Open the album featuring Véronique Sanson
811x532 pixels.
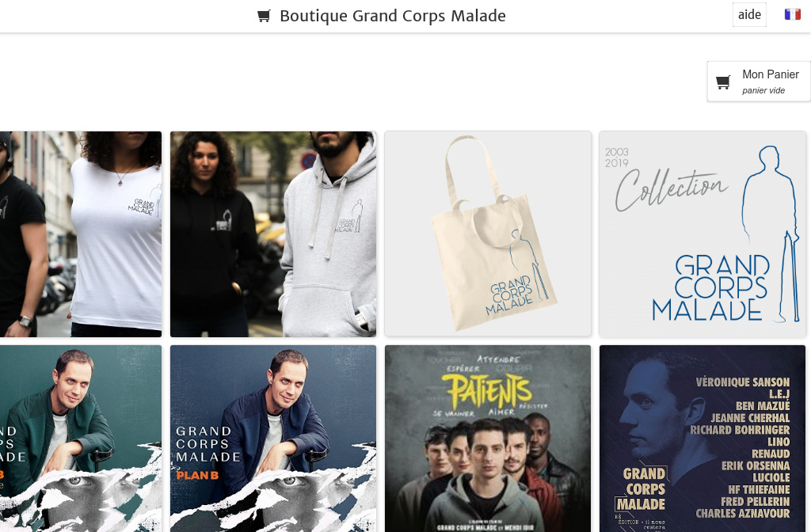[702, 439]
